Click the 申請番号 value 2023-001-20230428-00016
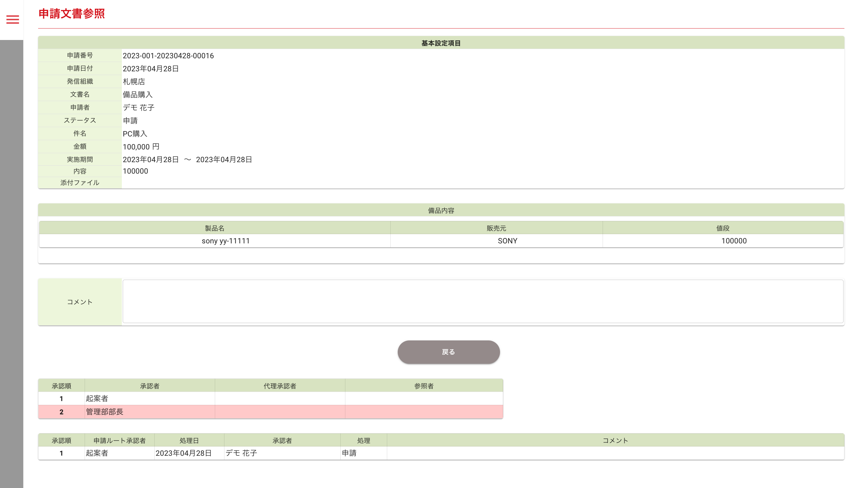The width and height of the screenshot is (868, 488). pyautogui.click(x=168, y=55)
